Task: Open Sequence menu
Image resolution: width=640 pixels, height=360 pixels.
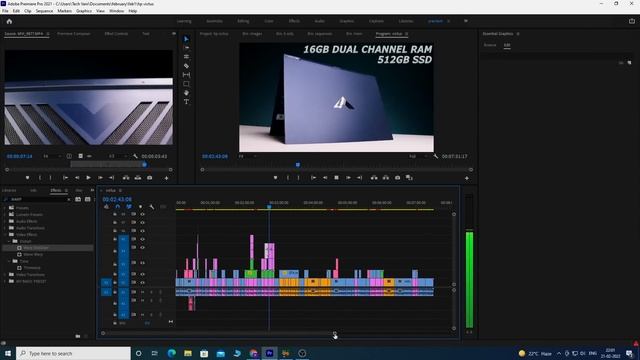Action: (x=44, y=11)
